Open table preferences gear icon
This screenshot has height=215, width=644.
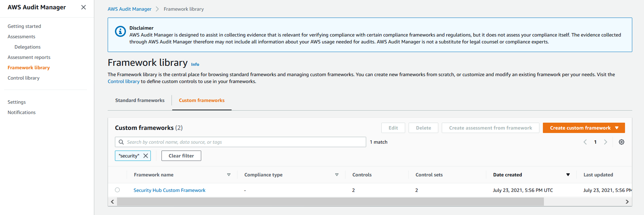[622, 142]
